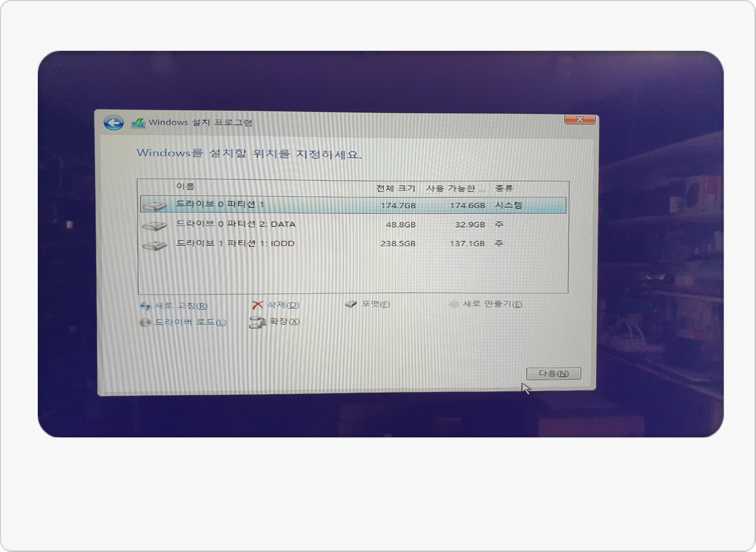Screen dimensions: 756x552
Task: Format the partition using 포맷(F)
Action: (376, 304)
